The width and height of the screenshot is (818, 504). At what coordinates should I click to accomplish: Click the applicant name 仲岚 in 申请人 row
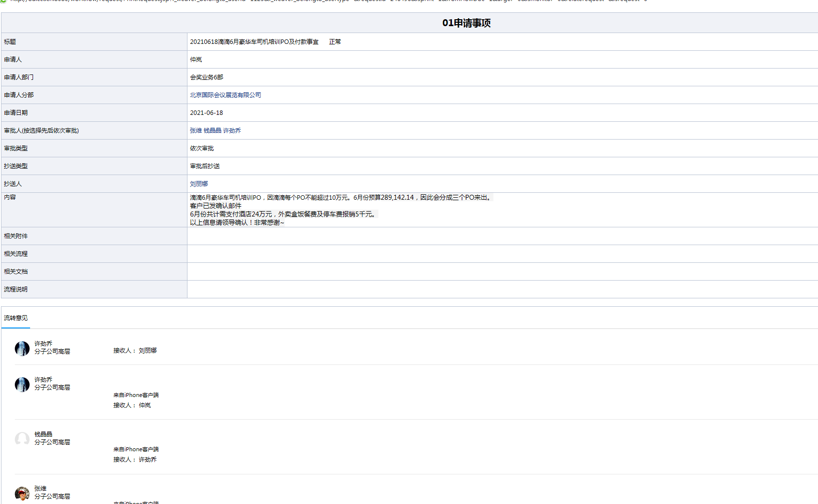pos(196,60)
